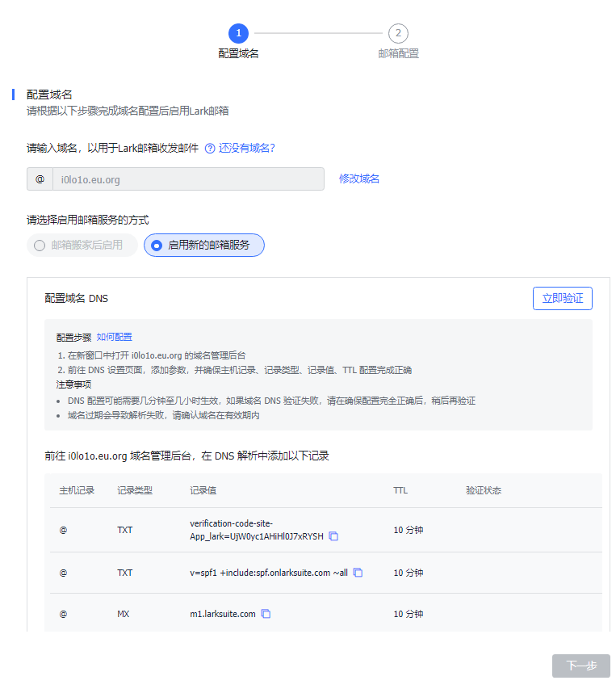Copy the m1.larksuite.com MX value
Image resolution: width=616 pixels, height=693 pixels.
pos(266,614)
